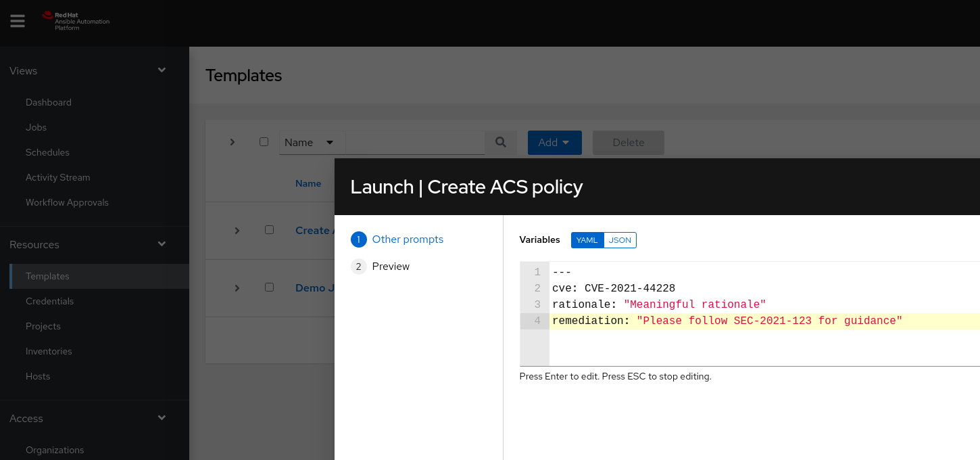Go to Dashboard view
This screenshot has width=980, height=460.
49,102
